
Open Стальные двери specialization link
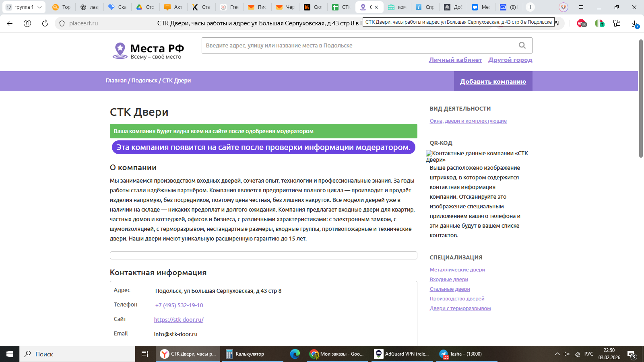coord(450,289)
